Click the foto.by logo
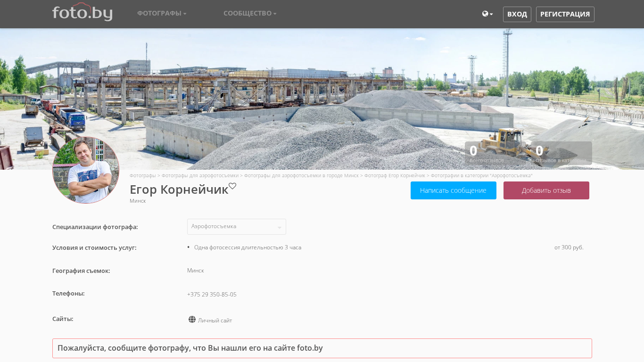644x362 pixels. coord(82,13)
